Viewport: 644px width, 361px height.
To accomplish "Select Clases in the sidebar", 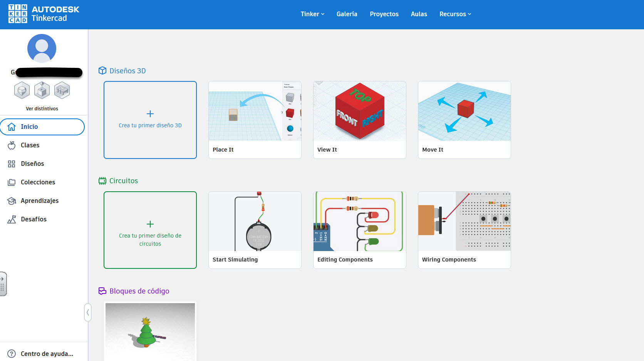I will (x=30, y=145).
